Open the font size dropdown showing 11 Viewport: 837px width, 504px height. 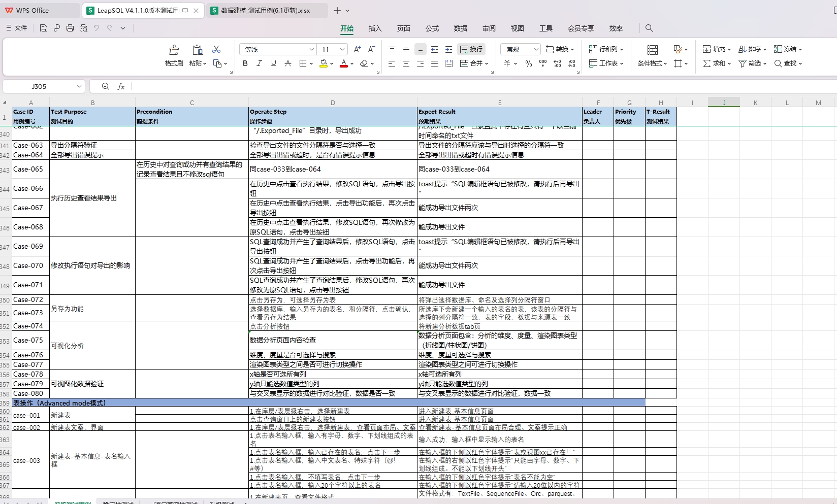pyautogui.click(x=342, y=49)
